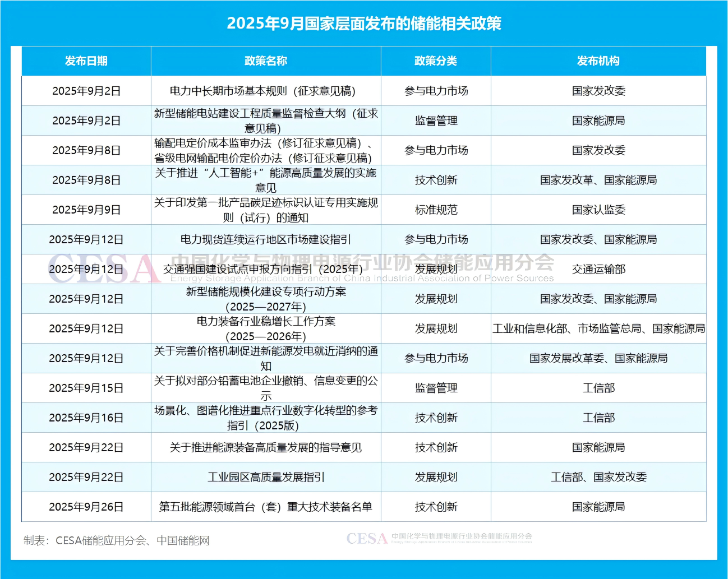Viewport: 728px width, 579px height.
Task: Select the 政策名称 column header
Action: 266,61
